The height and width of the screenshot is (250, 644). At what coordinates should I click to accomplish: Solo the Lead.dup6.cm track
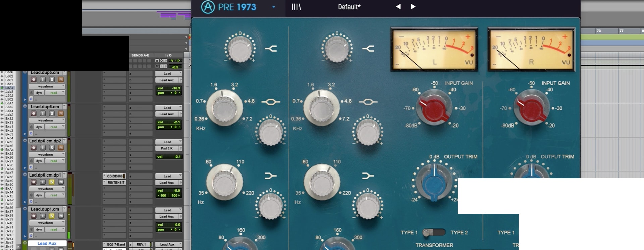pyautogui.click(x=52, y=114)
